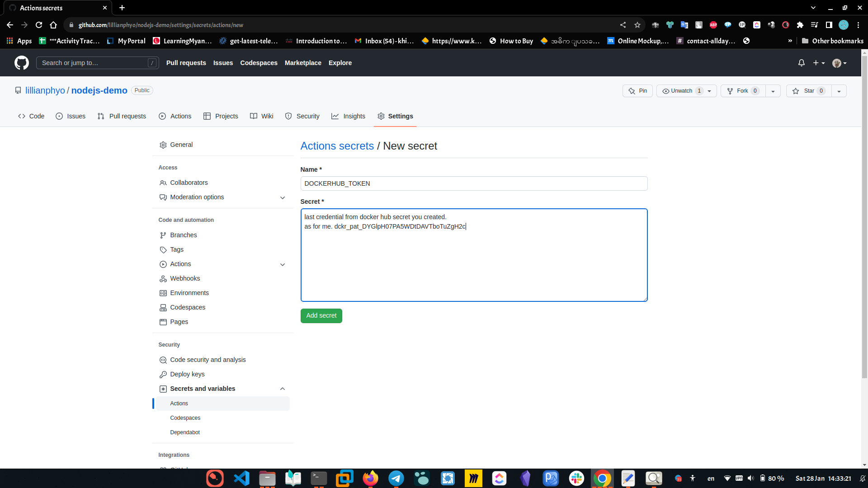The image size is (868, 488).
Task: Open the repository Actions tab
Action: click(x=175, y=116)
